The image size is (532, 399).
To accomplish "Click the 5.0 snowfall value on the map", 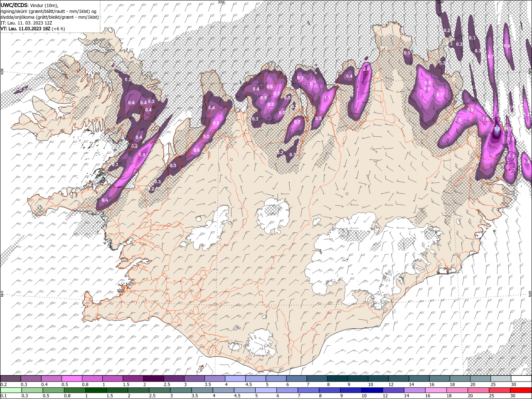I will (497, 129).
